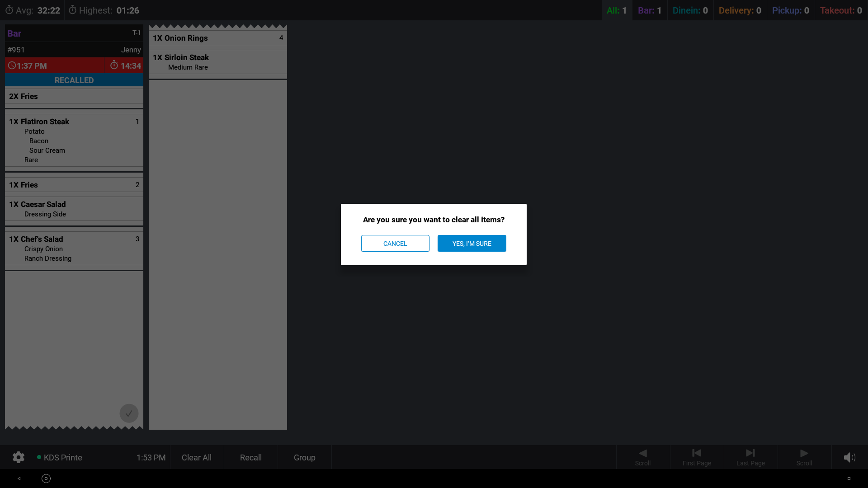Select the 1X Flatiron Steak item
Viewport: 868px width, 488px height.
[x=39, y=122]
